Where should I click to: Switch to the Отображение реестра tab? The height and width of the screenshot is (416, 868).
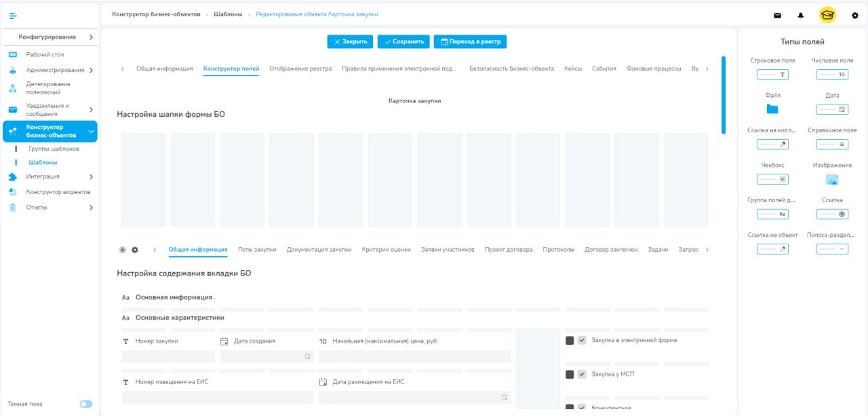click(x=300, y=69)
